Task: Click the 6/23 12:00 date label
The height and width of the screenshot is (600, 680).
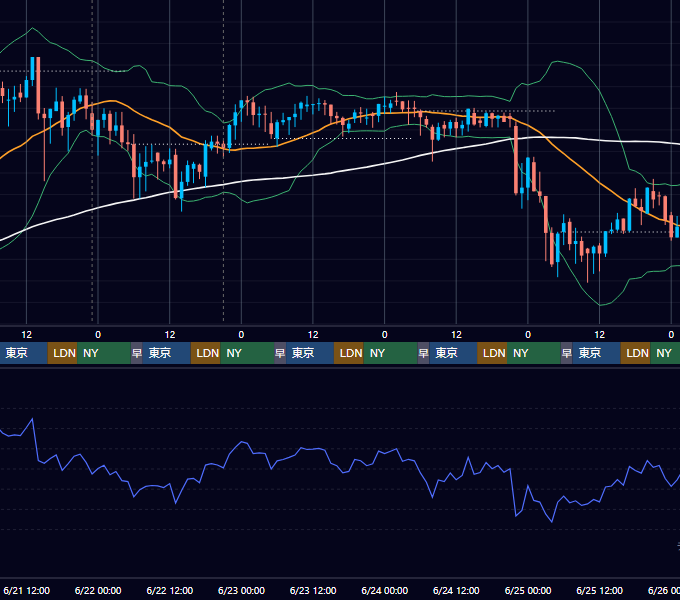Action: 313,590
